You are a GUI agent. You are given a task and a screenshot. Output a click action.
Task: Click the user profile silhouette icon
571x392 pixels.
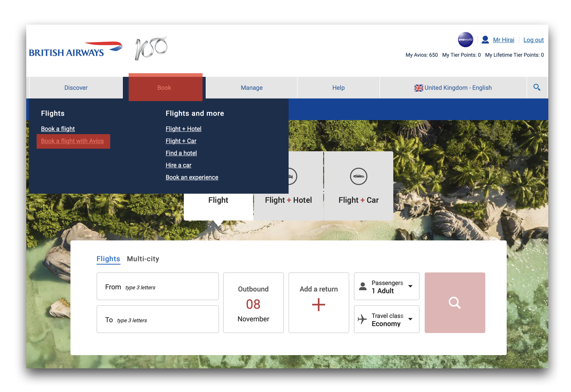485,40
